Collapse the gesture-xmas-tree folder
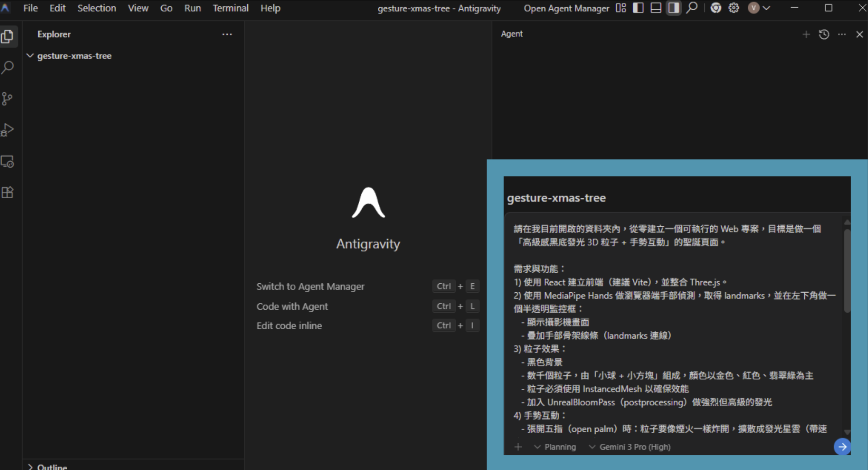The image size is (868, 470). click(30, 56)
